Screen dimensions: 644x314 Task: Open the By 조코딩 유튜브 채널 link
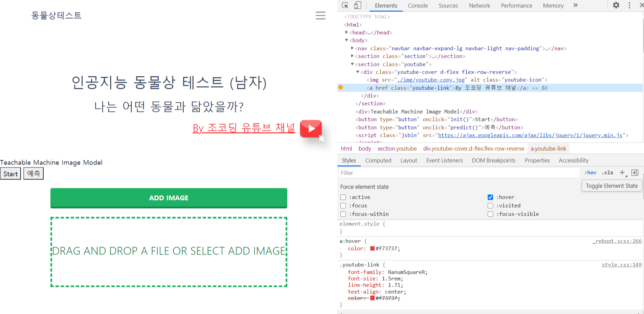[244, 128]
